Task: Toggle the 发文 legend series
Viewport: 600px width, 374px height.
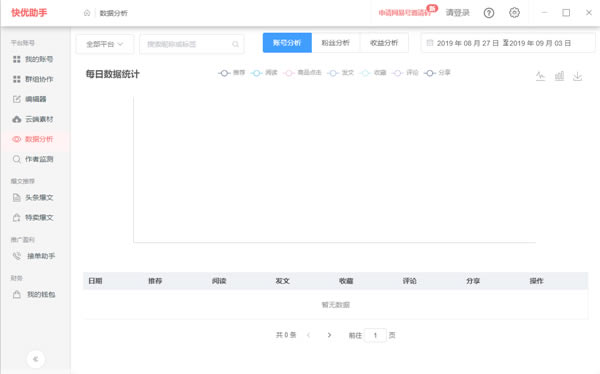Action: point(341,73)
